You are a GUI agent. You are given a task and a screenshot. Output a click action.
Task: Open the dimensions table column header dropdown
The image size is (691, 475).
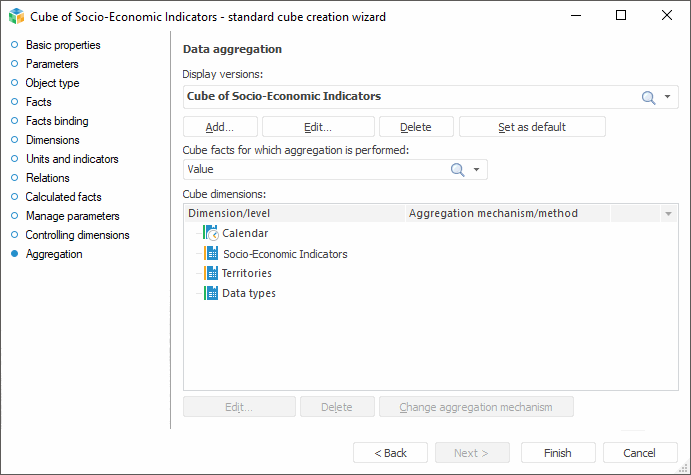[668, 214]
